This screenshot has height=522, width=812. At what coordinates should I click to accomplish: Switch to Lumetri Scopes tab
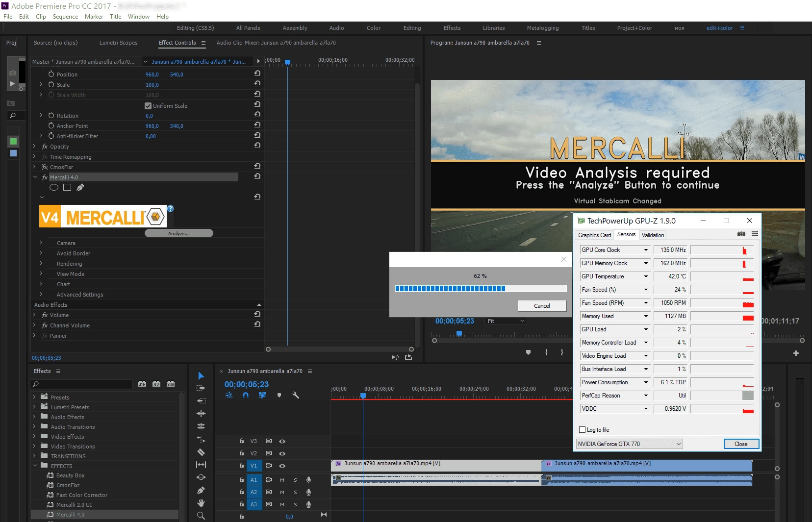coord(118,43)
